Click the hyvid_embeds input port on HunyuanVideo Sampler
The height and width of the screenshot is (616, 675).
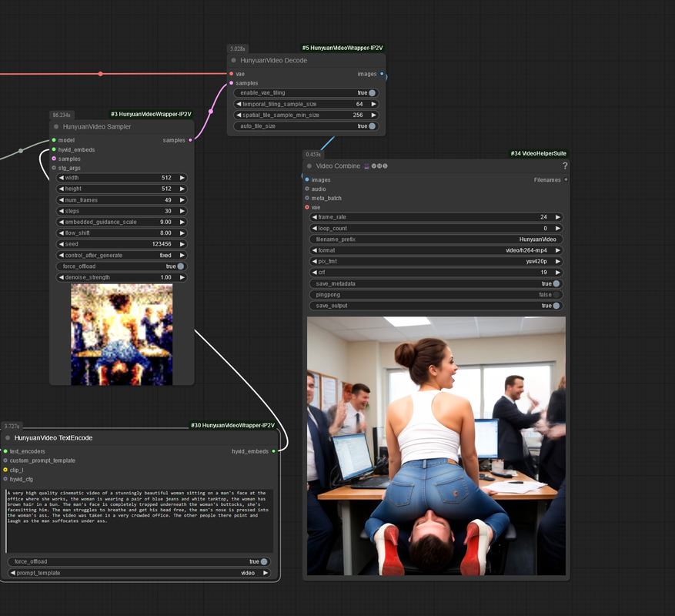(x=54, y=149)
